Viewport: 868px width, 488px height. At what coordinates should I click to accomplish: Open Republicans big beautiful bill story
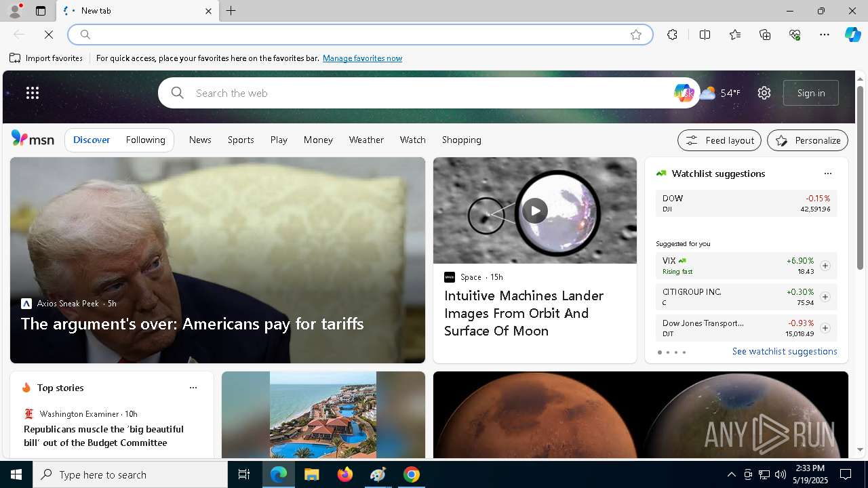[x=104, y=436]
